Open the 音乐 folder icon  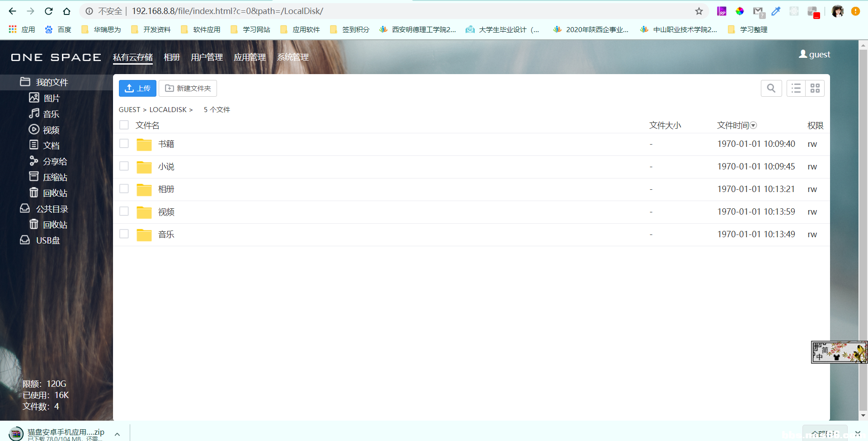pyautogui.click(x=144, y=235)
